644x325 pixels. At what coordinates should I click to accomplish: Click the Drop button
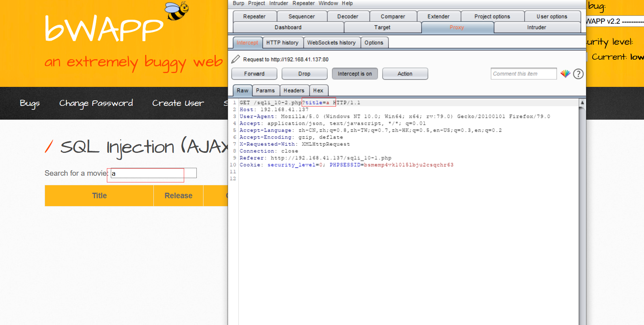[x=304, y=74]
